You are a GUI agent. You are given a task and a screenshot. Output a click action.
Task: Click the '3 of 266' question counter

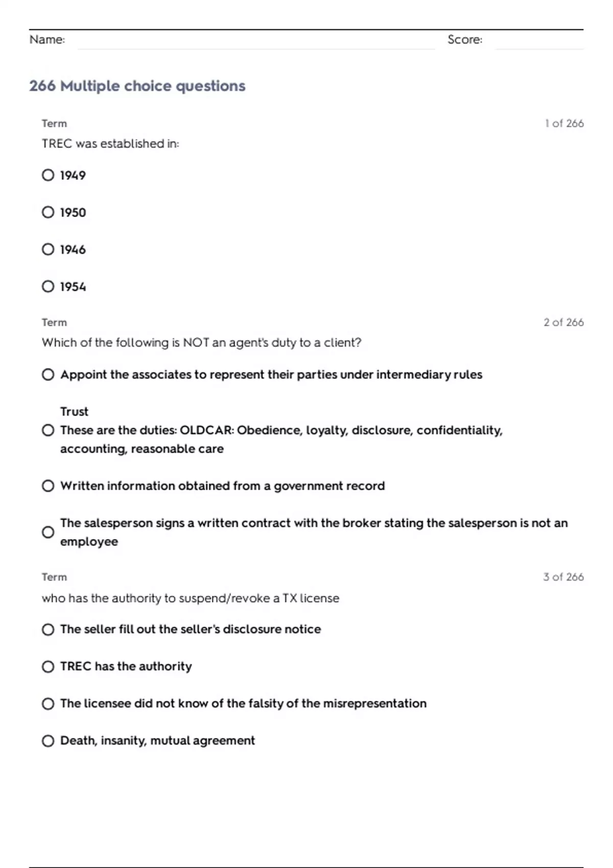[x=563, y=577]
